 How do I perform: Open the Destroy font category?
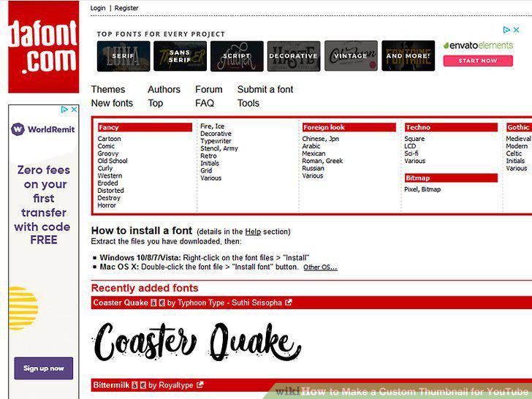tap(109, 198)
